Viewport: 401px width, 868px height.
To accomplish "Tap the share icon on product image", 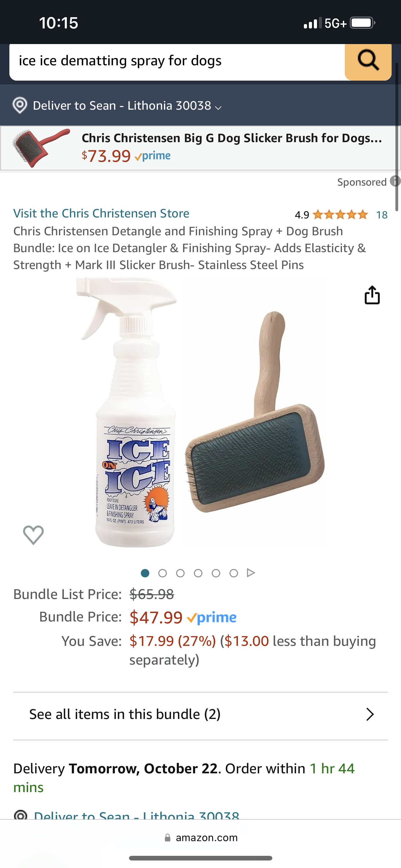I will coord(372,295).
